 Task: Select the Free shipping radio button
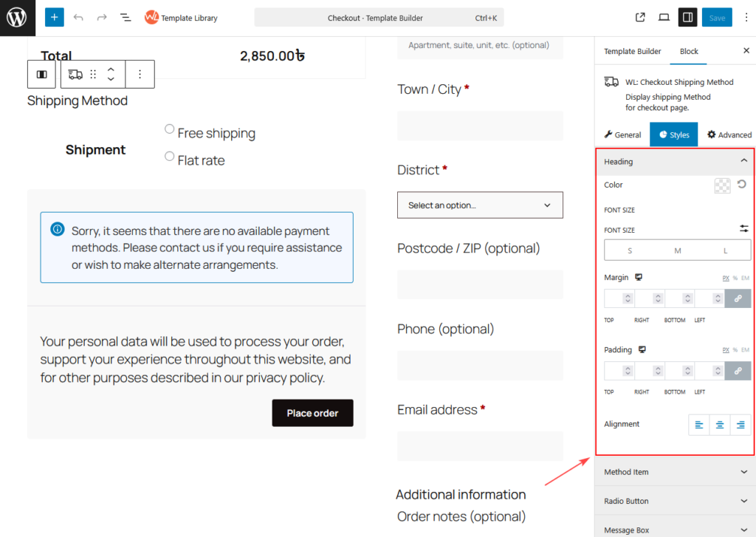[x=170, y=129]
